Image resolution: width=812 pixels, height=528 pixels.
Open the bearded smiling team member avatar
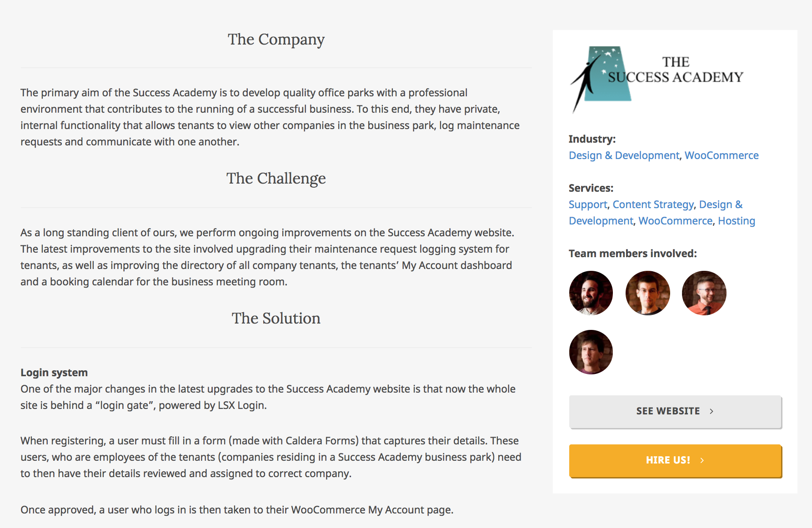(x=591, y=293)
